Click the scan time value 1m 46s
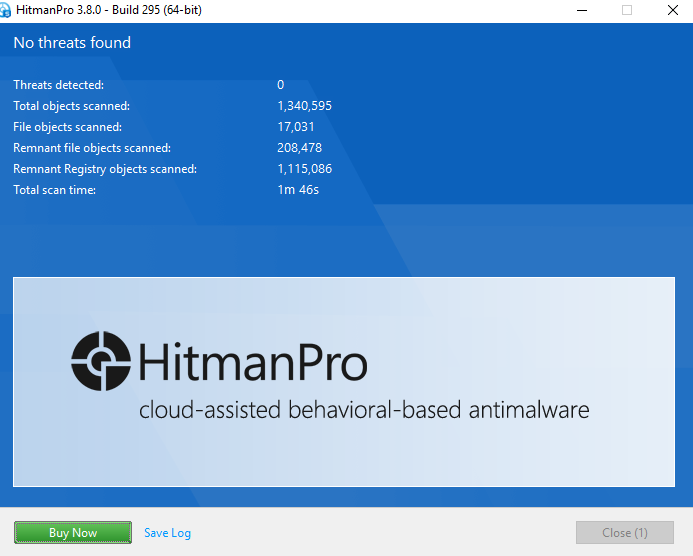Image resolution: width=693 pixels, height=556 pixels. [x=298, y=190]
